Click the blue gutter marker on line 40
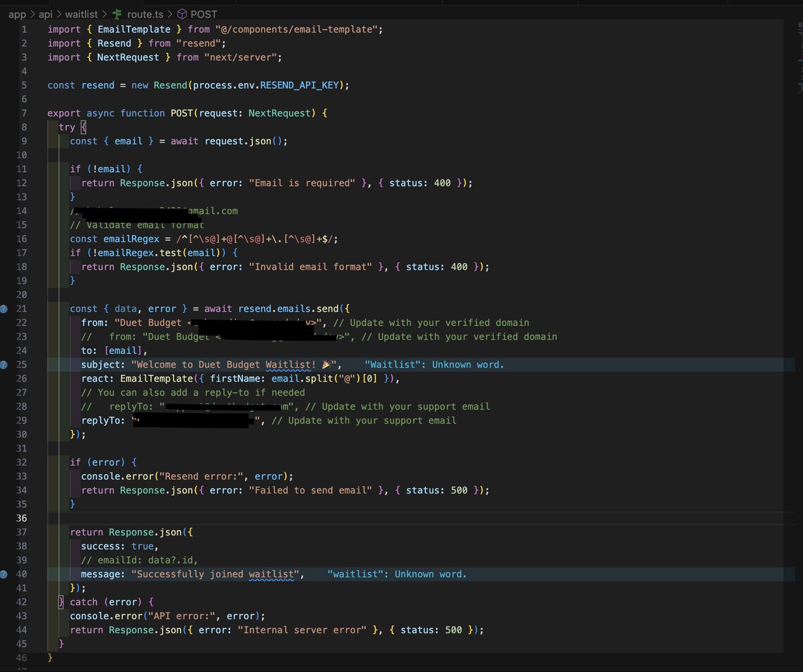803x672 pixels. [3, 574]
